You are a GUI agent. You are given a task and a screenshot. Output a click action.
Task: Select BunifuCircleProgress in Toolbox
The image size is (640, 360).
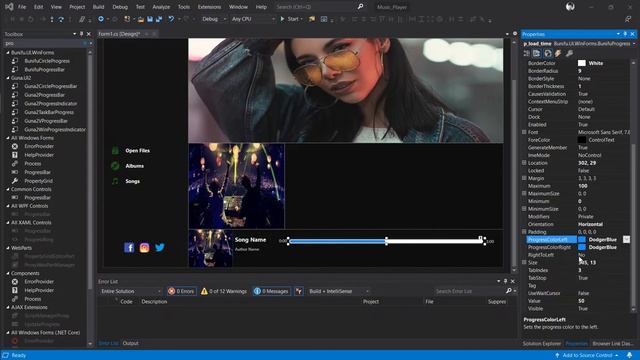(x=47, y=61)
